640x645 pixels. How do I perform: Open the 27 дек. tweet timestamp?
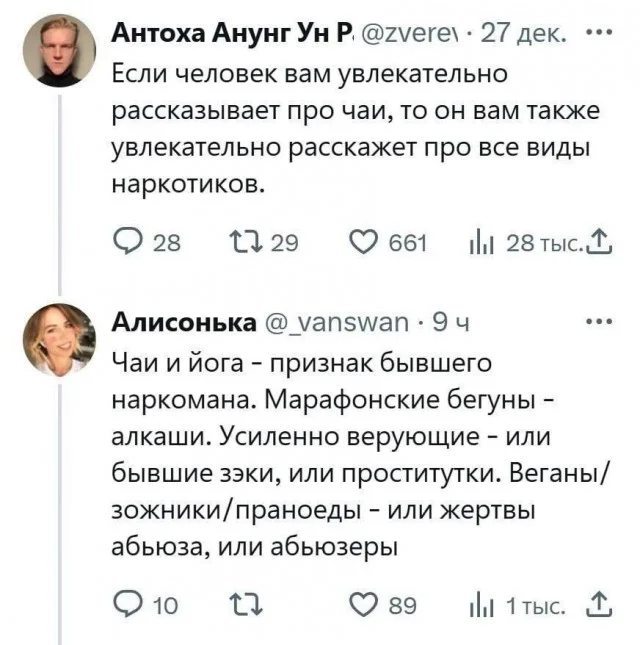[526, 35]
